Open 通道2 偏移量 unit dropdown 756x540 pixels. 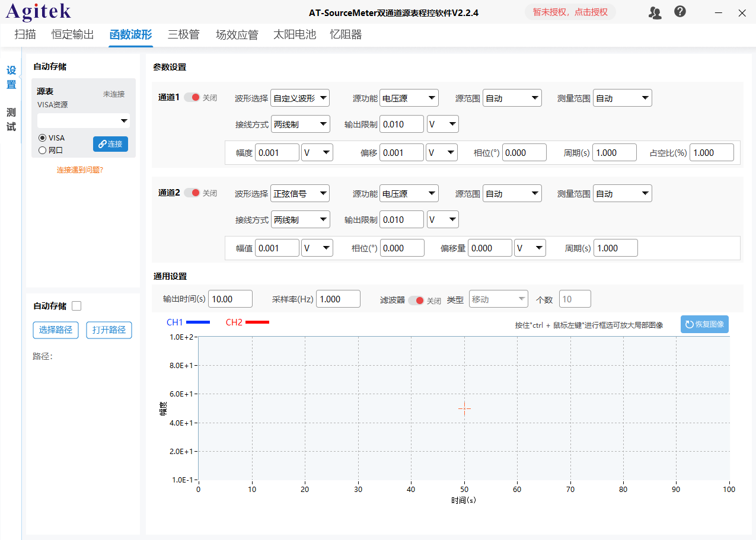[x=530, y=248]
